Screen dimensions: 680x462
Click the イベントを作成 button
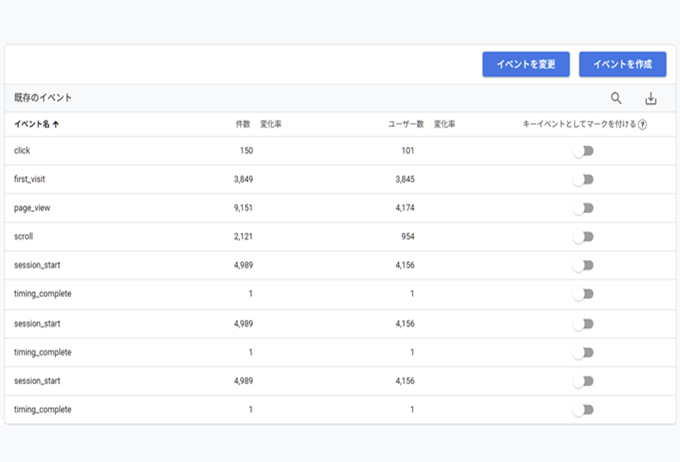point(622,64)
